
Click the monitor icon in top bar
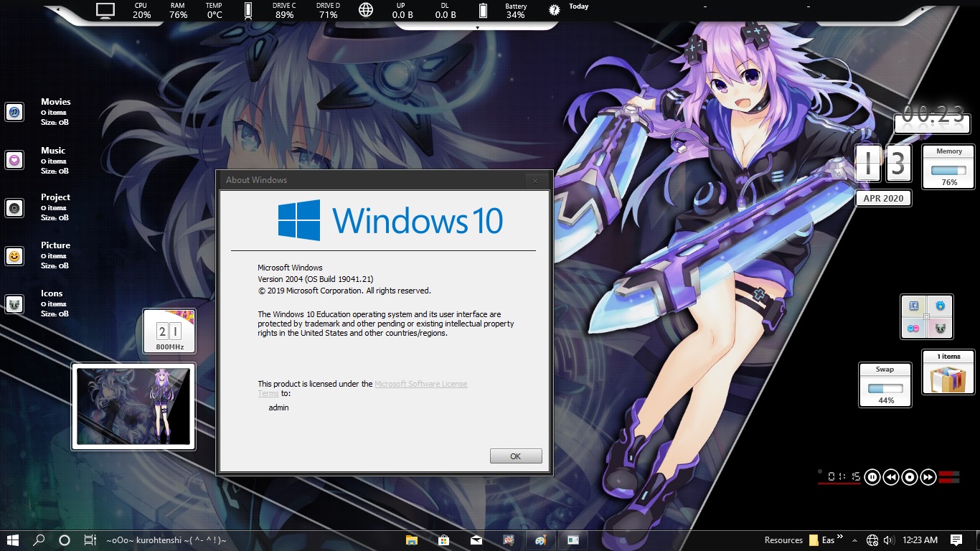click(x=105, y=10)
